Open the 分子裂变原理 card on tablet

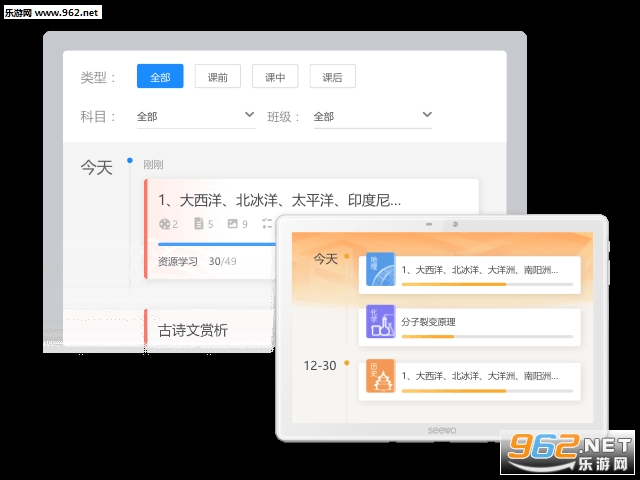tap(469, 327)
